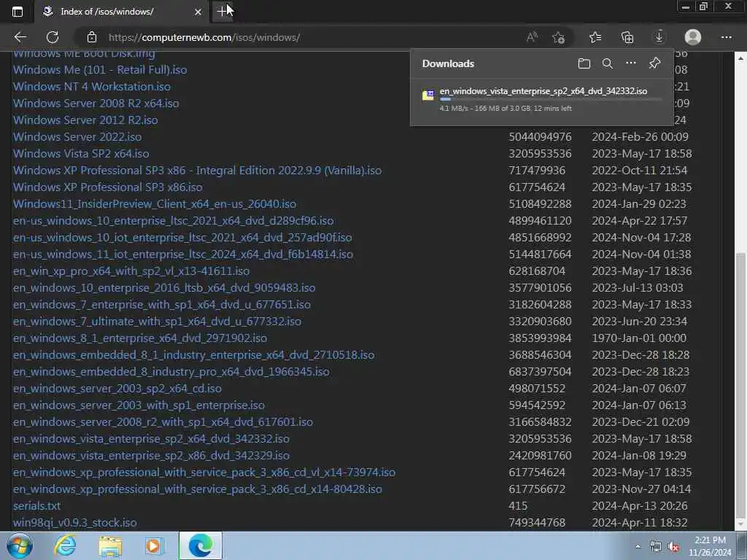Show hidden tray icons arrow
This screenshot has width=747, height=560.
pos(638,547)
